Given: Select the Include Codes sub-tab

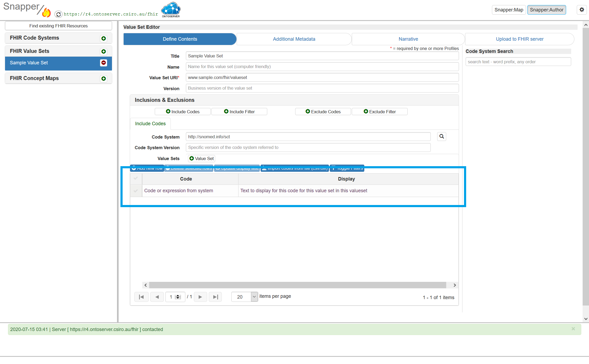Looking at the screenshot, I should pos(150,124).
